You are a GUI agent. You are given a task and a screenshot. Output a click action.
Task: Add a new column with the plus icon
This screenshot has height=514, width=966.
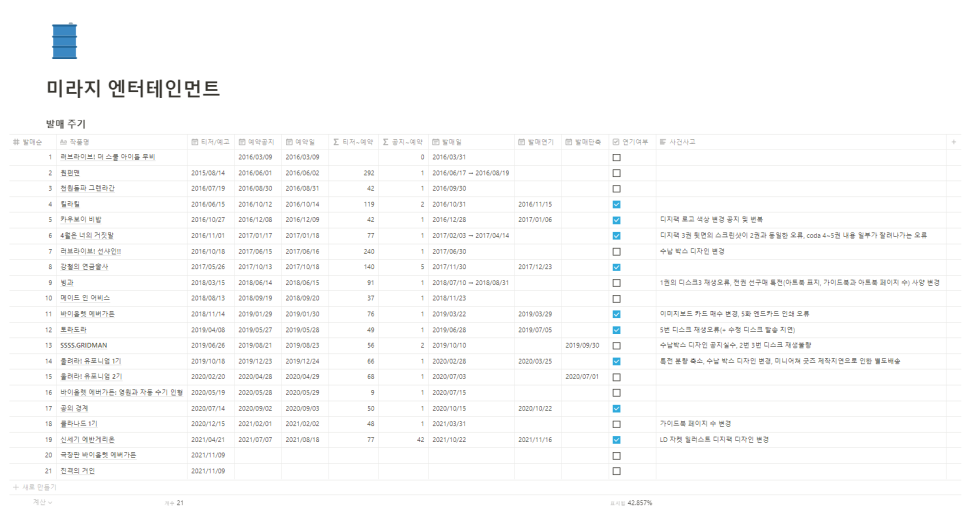(954, 142)
